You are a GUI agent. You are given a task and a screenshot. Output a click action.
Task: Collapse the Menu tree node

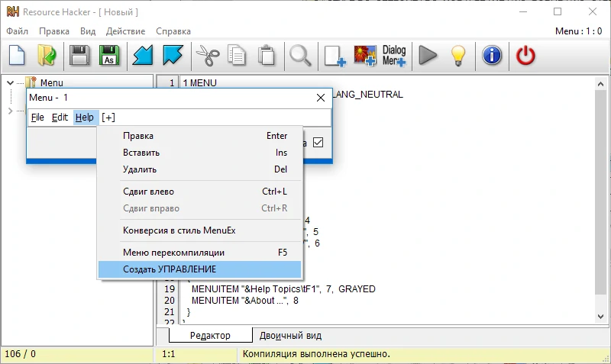coord(10,83)
